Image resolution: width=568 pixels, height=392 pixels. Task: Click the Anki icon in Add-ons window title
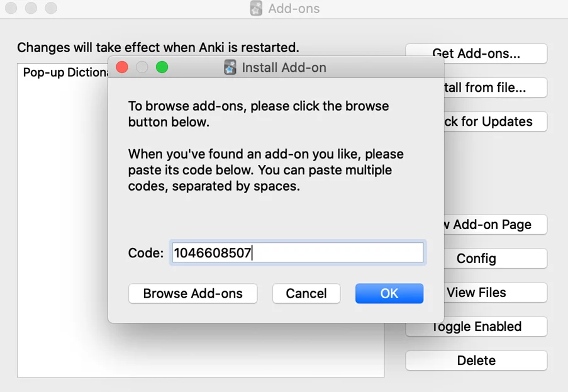point(256,8)
